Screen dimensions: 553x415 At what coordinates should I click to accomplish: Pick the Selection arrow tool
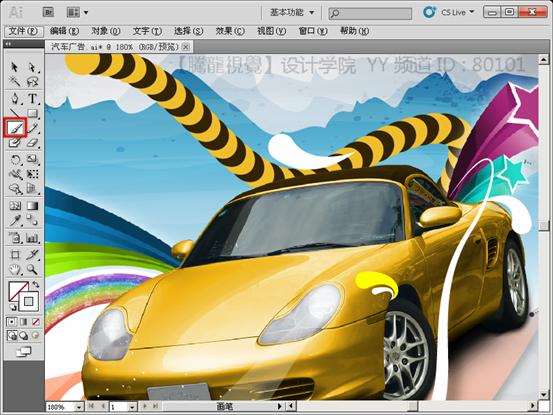pyautogui.click(x=14, y=67)
